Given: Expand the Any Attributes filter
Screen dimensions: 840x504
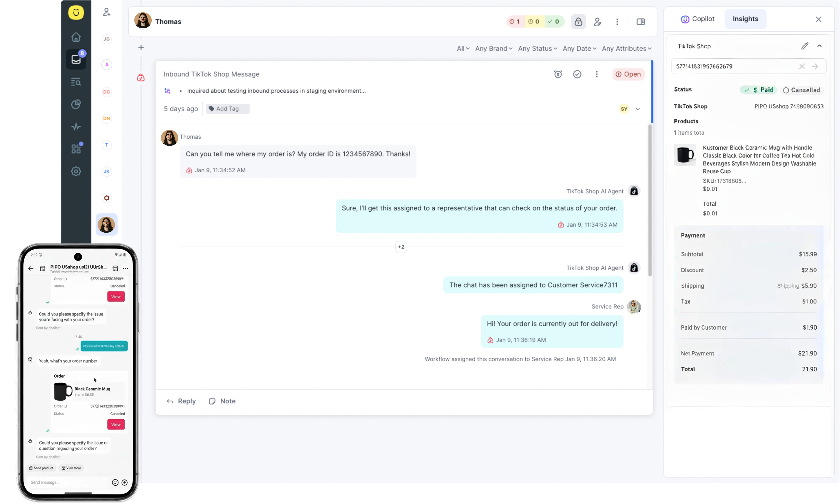Looking at the screenshot, I should click(x=626, y=49).
